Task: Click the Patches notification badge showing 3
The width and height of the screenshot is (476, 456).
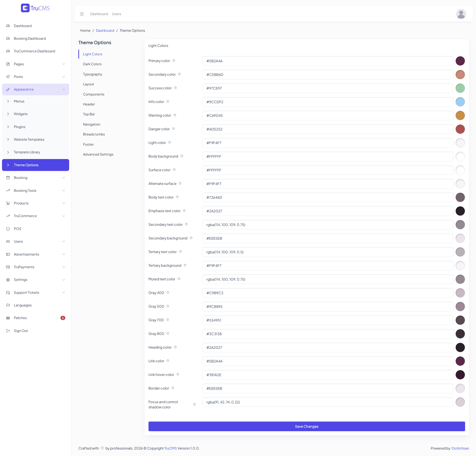Action: click(63, 318)
